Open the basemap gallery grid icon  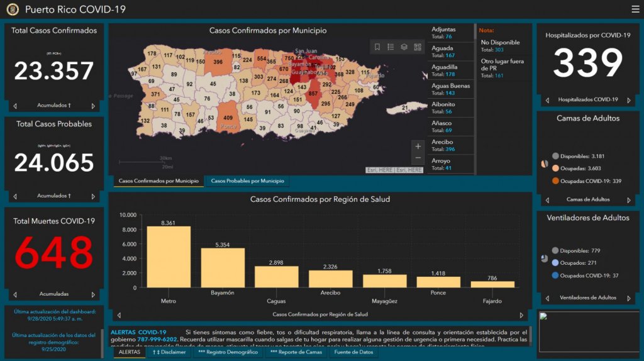(418, 47)
